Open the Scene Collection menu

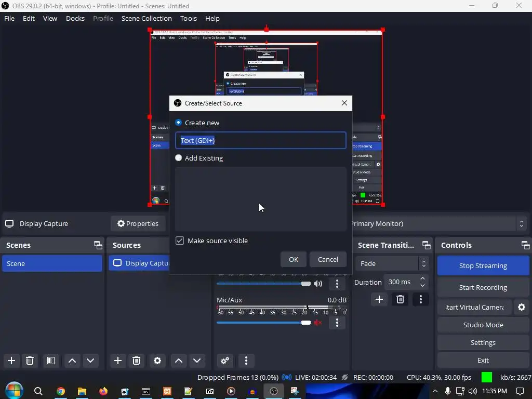147,18
